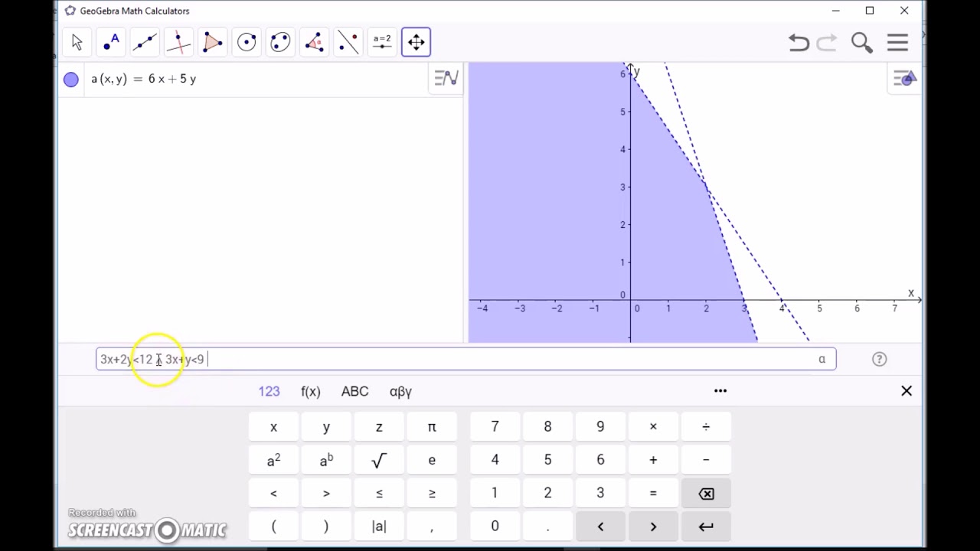Tap the π key
The height and width of the screenshot is (551, 980).
[432, 427]
